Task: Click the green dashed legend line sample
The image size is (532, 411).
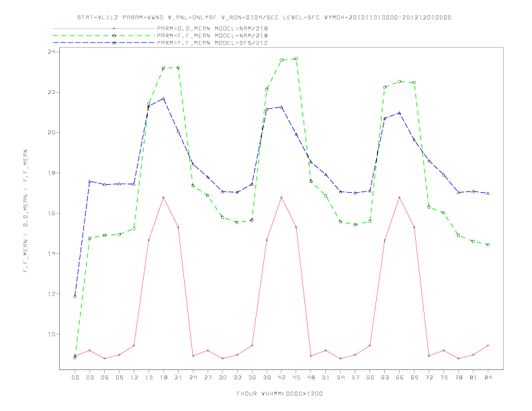Action: click(x=104, y=36)
